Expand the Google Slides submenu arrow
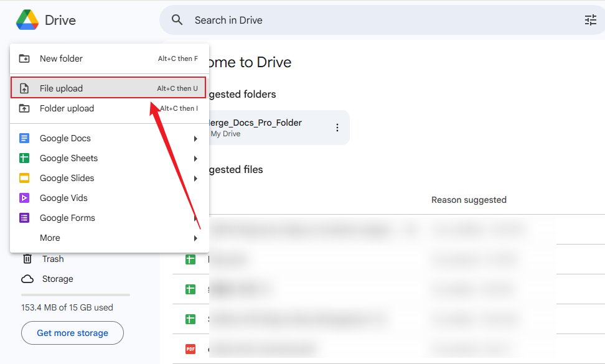 click(x=196, y=178)
